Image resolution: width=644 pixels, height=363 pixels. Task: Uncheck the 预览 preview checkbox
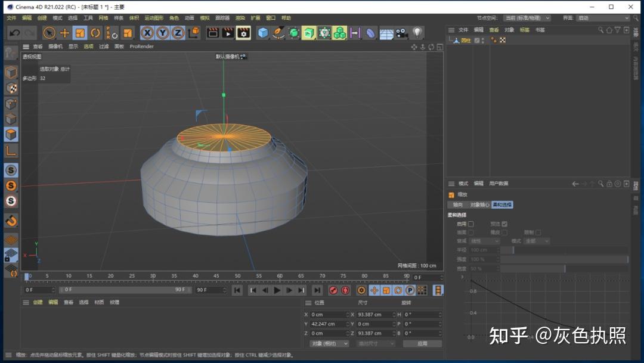504,224
